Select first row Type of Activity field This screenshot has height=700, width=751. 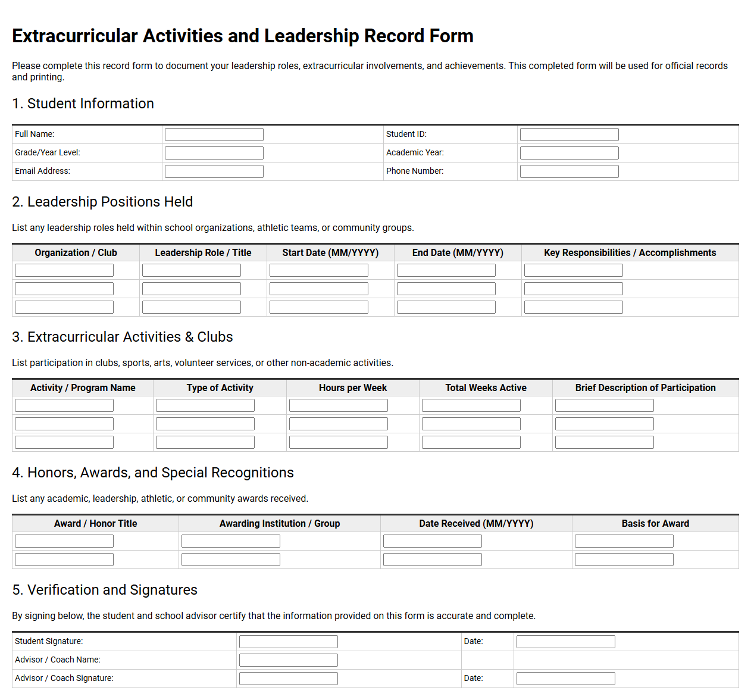coord(205,405)
